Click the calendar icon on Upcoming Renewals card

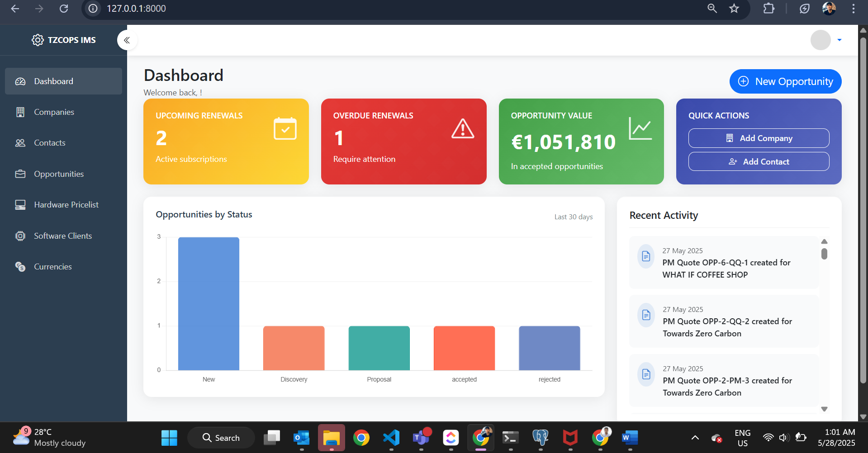(285, 129)
